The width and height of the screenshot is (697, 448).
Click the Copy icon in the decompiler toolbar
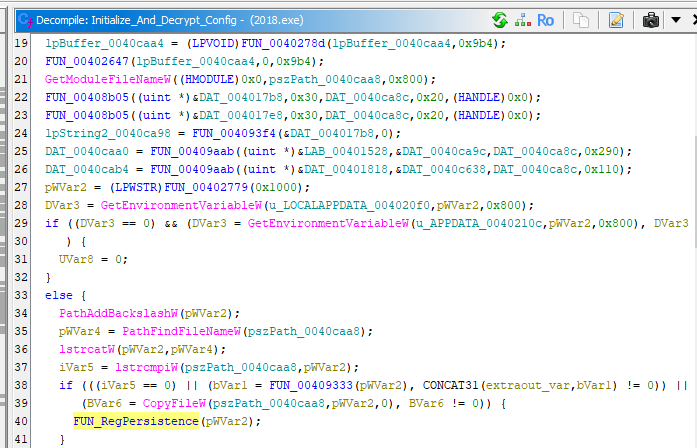pos(581,20)
